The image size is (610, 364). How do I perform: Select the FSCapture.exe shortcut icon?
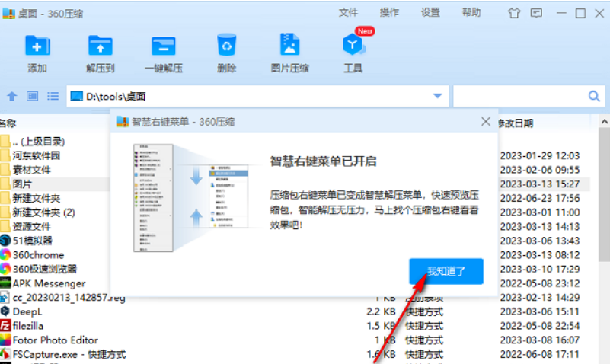(5, 354)
